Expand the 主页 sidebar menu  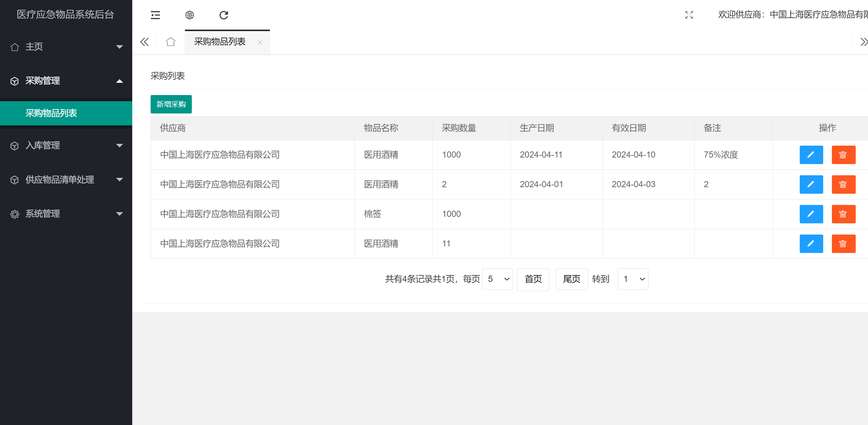(x=66, y=47)
